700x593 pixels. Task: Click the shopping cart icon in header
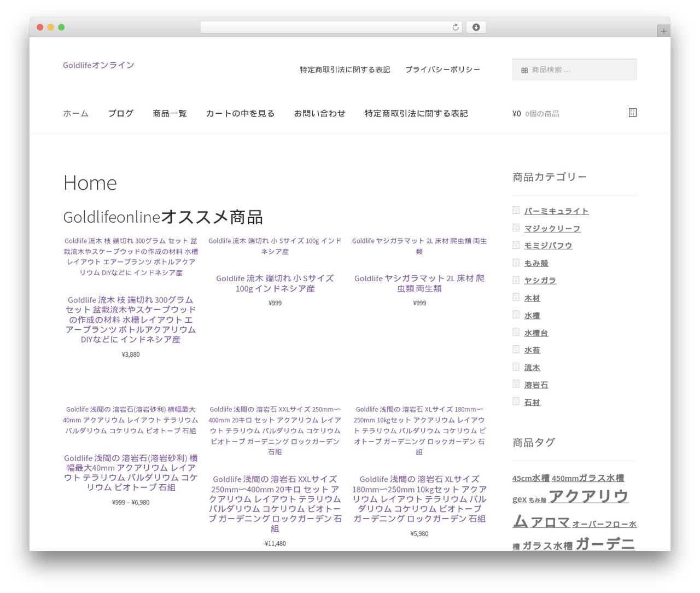point(633,113)
